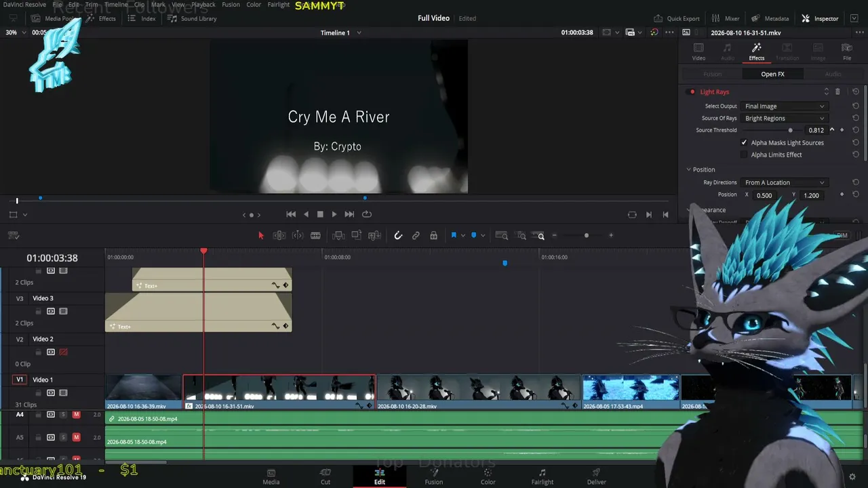
Task: Adjust the timeline zoom slider handle
Action: [587, 236]
